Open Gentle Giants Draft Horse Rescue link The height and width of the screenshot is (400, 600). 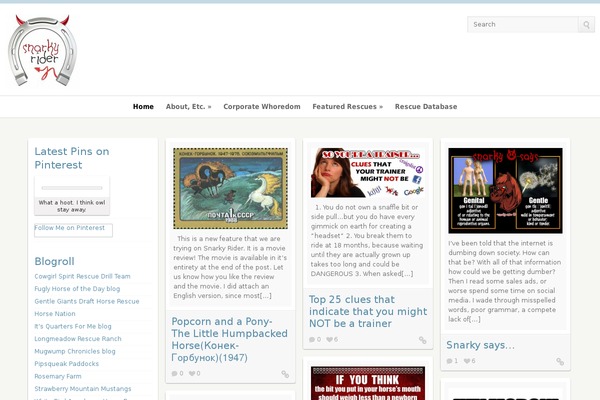coord(87,301)
